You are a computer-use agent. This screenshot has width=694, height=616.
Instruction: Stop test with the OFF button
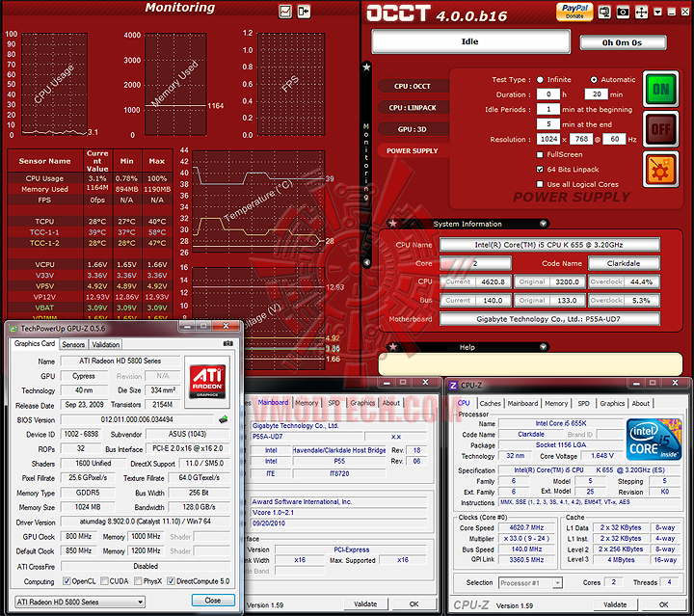(x=661, y=129)
